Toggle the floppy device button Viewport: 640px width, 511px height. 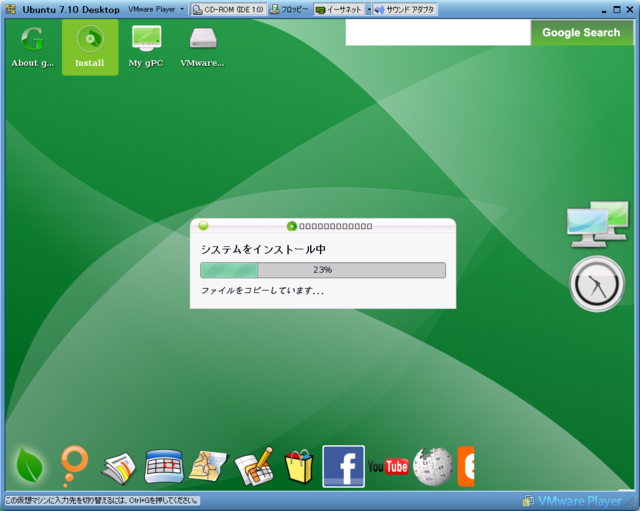coord(289,9)
